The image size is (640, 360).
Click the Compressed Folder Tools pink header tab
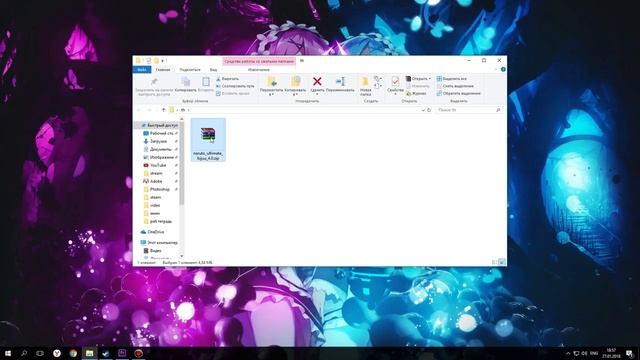pyautogui.click(x=259, y=61)
